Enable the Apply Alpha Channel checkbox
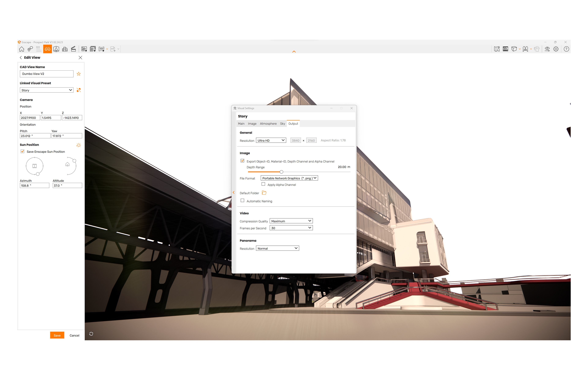Image resolution: width=588 pixels, height=380 pixels. pyautogui.click(x=263, y=184)
